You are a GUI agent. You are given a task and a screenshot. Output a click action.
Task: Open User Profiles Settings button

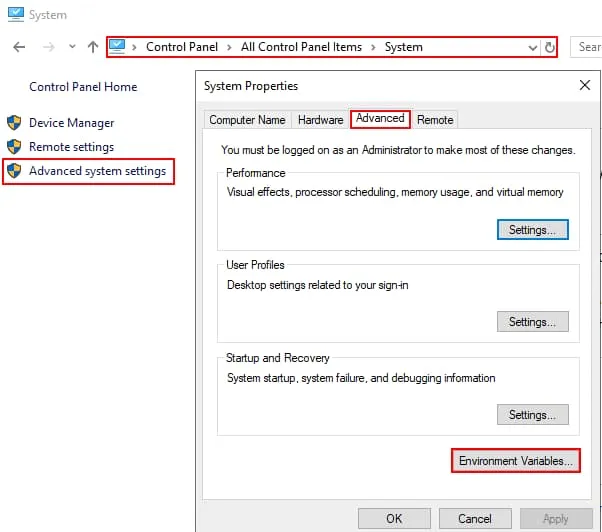click(532, 322)
